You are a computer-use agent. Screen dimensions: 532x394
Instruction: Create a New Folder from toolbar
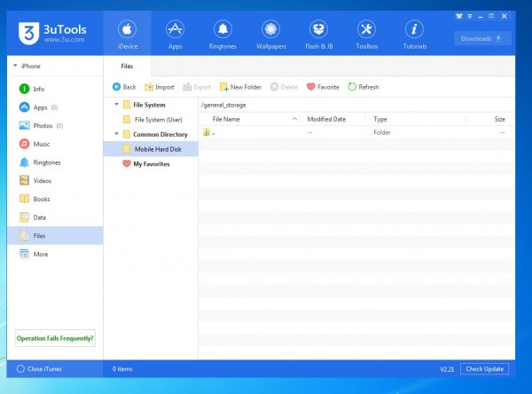pos(241,87)
